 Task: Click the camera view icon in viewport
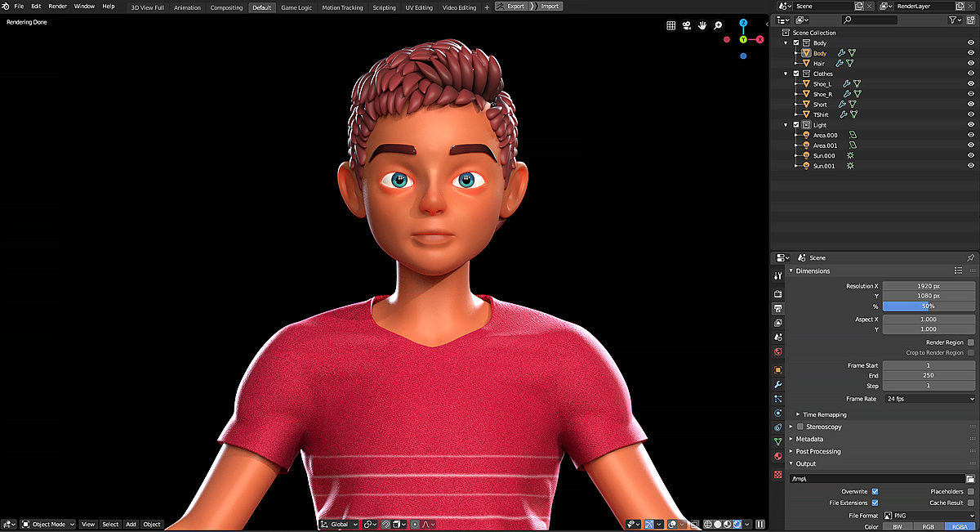(x=686, y=25)
